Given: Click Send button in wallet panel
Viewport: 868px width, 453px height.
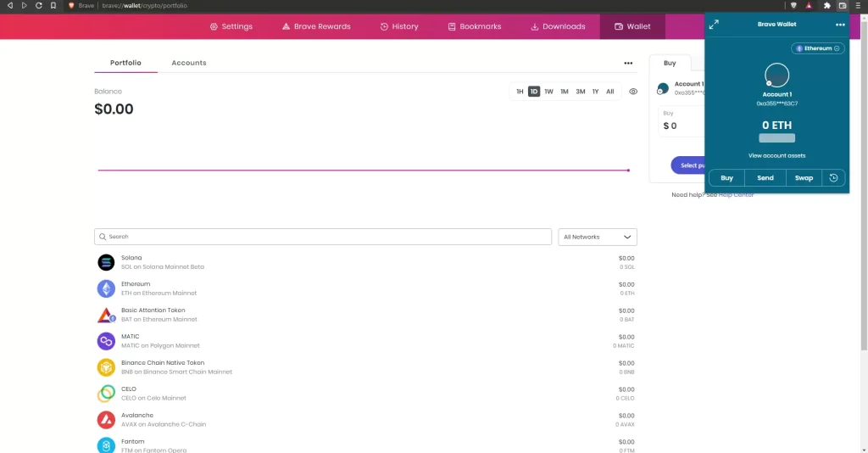Looking at the screenshot, I should point(765,178).
